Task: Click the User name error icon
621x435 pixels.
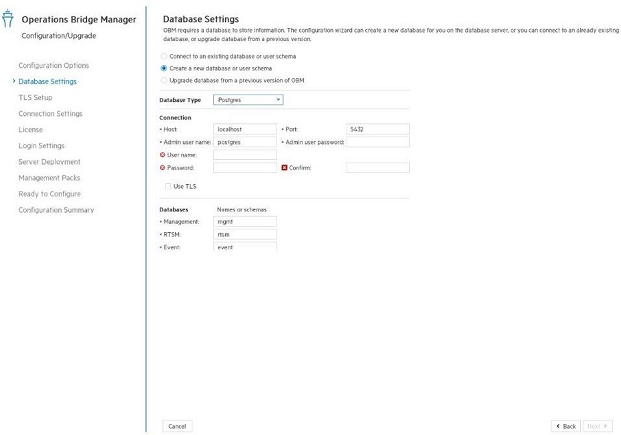Action: coord(162,155)
